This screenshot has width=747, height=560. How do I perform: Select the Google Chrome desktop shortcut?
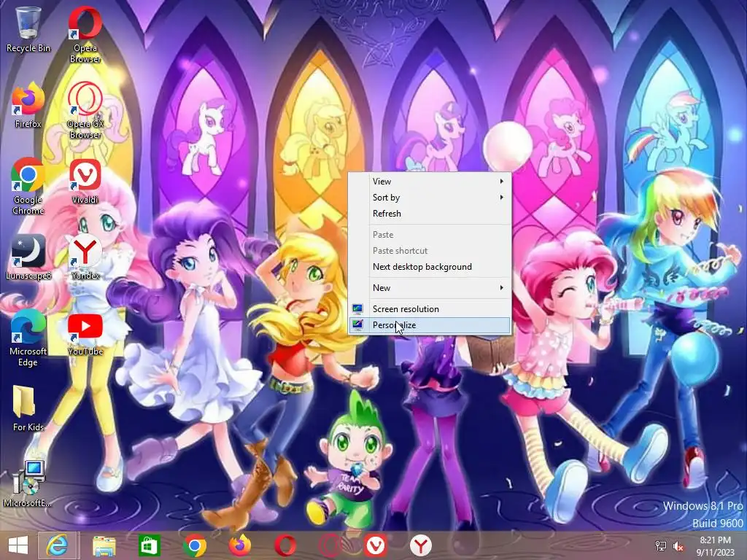(28, 186)
